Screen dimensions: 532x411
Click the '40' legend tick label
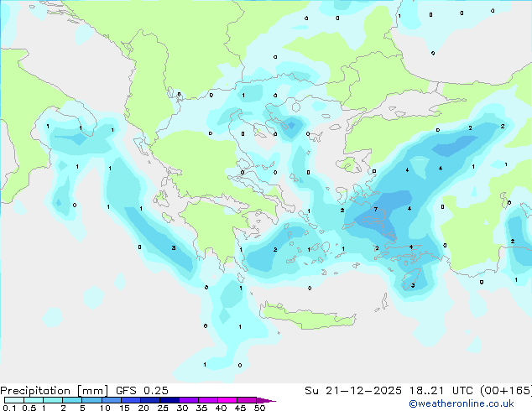[x=221, y=408]
